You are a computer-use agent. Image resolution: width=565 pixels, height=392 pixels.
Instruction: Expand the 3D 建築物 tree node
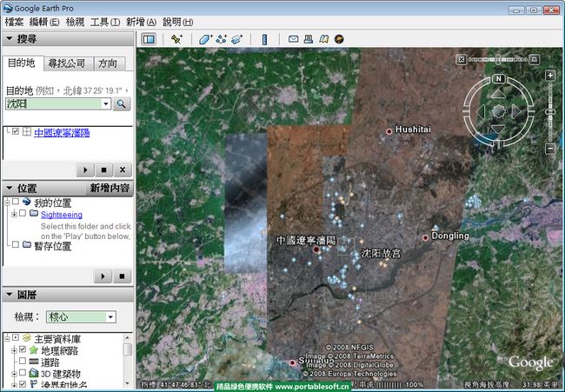[x=14, y=373]
